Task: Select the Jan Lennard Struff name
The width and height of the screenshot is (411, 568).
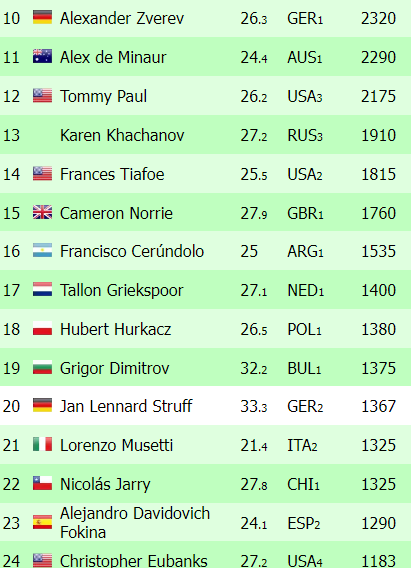Action: tap(126, 406)
